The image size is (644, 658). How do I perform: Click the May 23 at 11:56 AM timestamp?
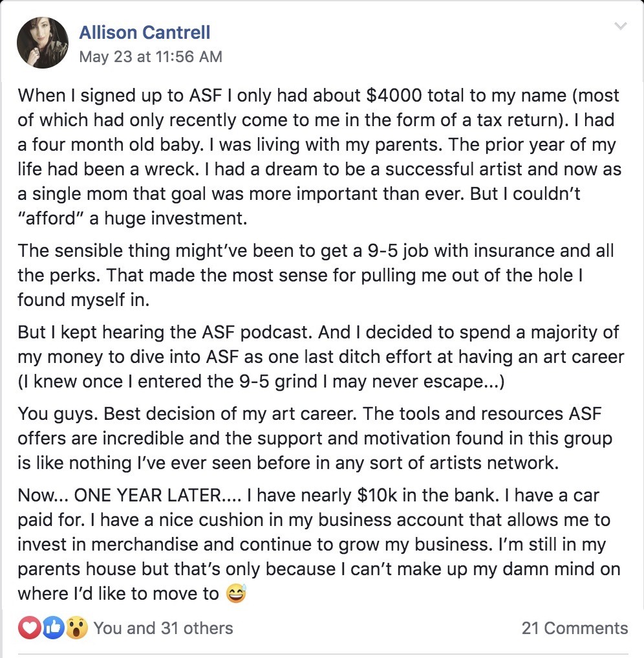(150, 56)
